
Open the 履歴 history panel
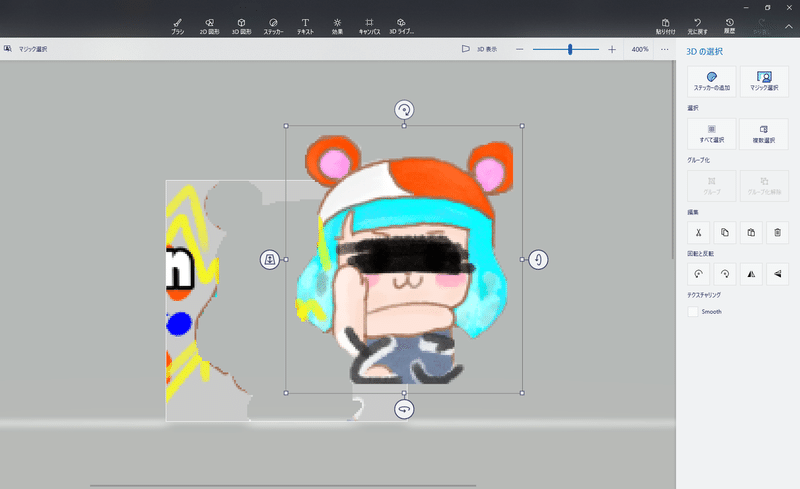[730, 26]
